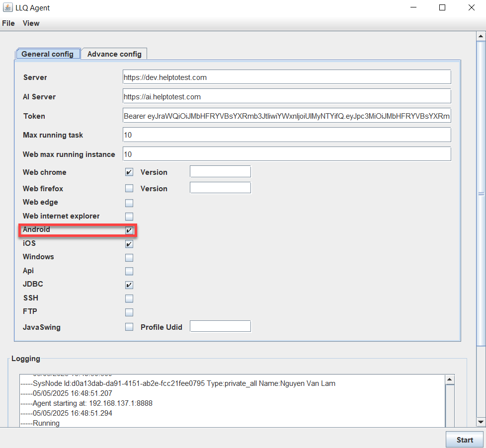Uncheck the JDBC checkbox
The image size is (486, 448).
pos(129,285)
